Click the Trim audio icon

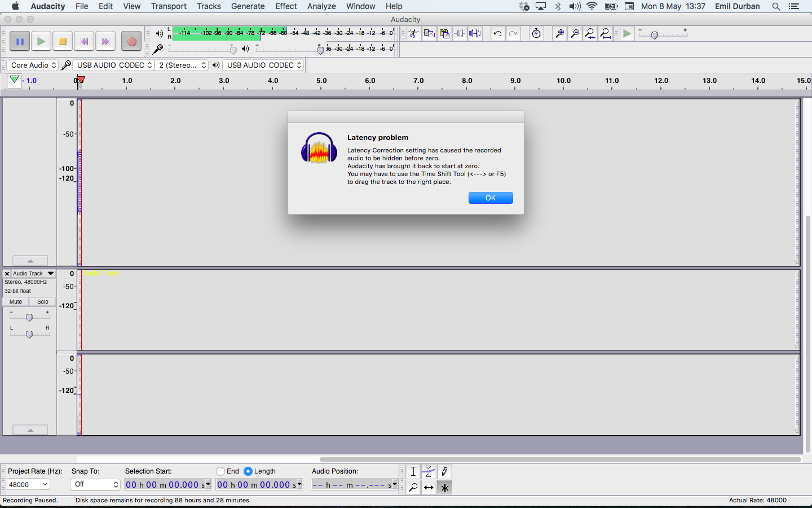click(460, 34)
